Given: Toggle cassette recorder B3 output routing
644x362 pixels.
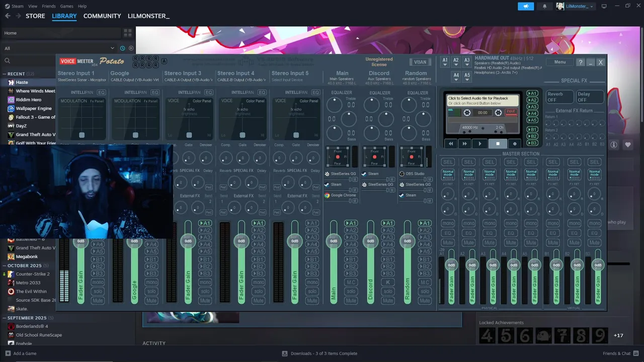Looking at the screenshot, I should click(x=532, y=143).
